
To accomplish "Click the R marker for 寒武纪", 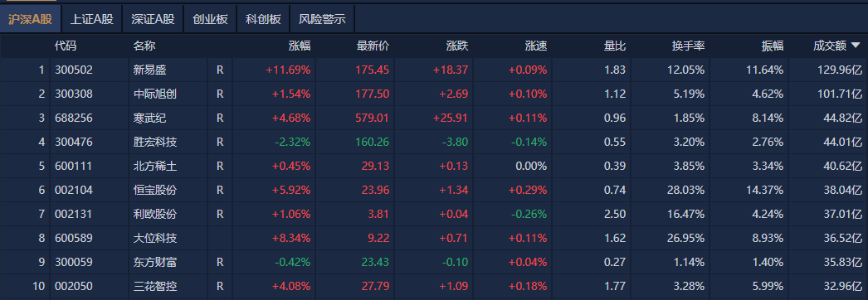I will [220, 119].
